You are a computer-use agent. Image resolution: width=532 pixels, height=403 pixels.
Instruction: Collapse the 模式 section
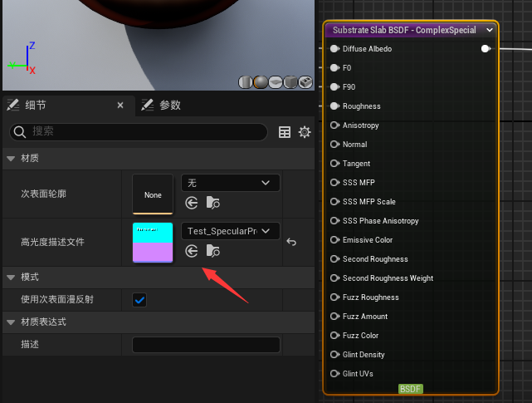pyautogui.click(x=11, y=278)
